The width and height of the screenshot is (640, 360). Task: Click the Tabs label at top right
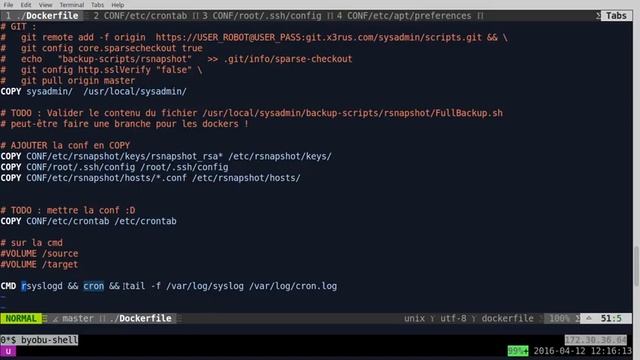pyautogui.click(x=616, y=16)
